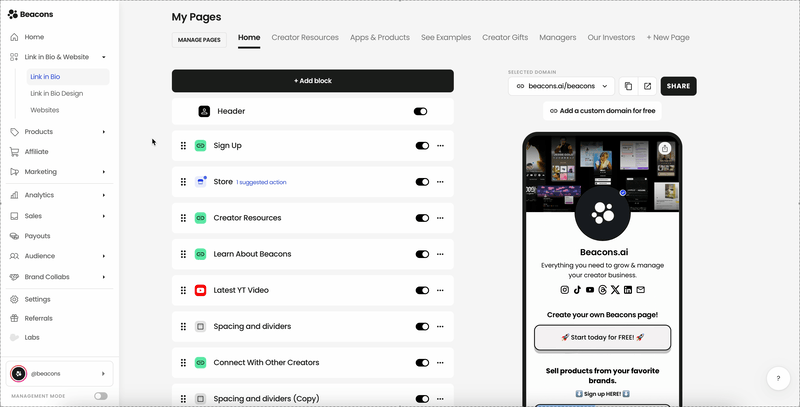
Task: Open page in new tab icon
Action: [x=647, y=86]
